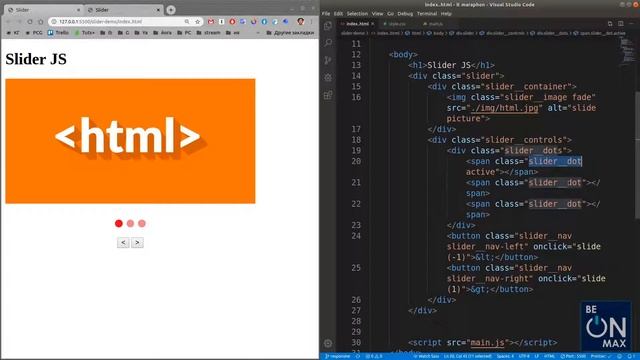
Task: Click line number 18 in gutter
Action: pos(356,140)
